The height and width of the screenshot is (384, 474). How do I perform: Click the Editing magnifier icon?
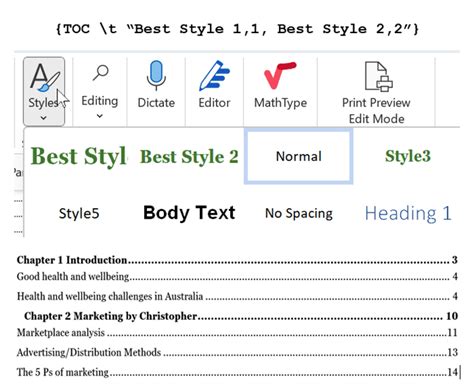(x=100, y=73)
